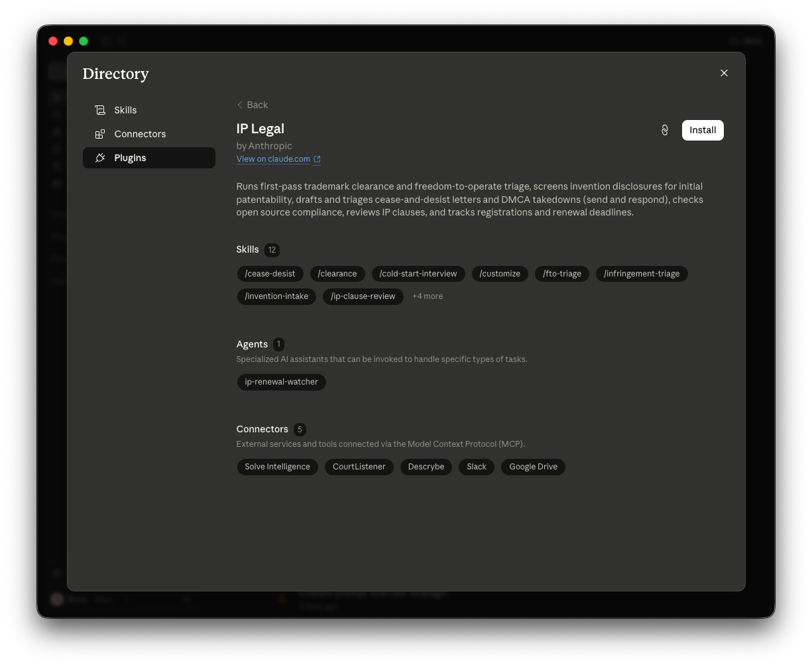Click the Agents count badge 1
The width and height of the screenshot is (812, 667).
278,344
